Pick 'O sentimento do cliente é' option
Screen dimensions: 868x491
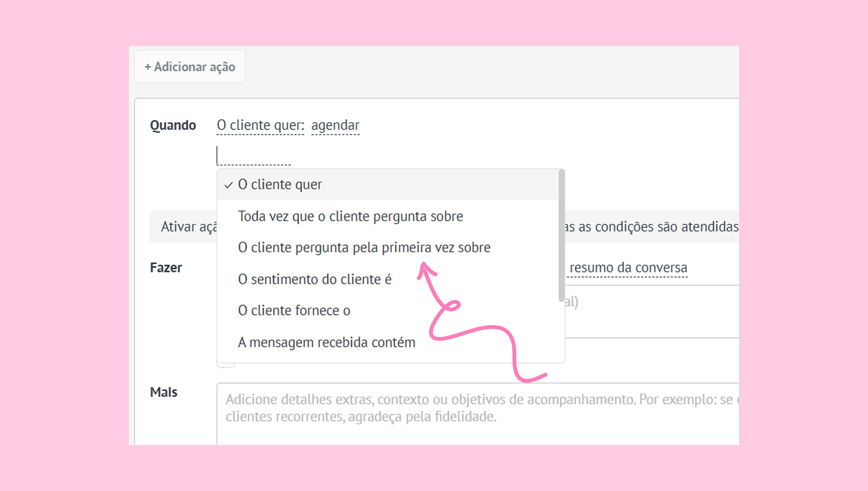(x=314, y=280)
